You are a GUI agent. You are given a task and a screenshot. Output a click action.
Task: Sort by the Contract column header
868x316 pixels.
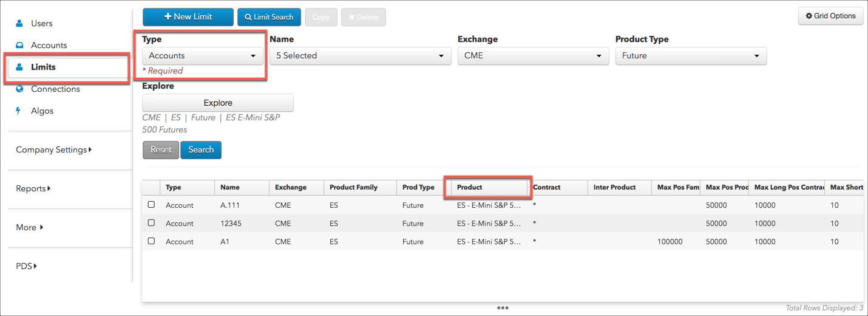(x=557, y=187)
